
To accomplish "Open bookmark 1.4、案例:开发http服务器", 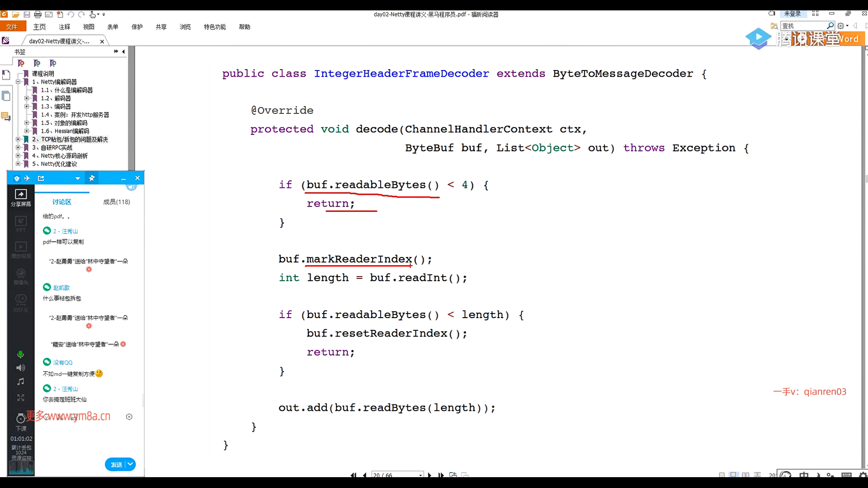I will click(75, 115).
